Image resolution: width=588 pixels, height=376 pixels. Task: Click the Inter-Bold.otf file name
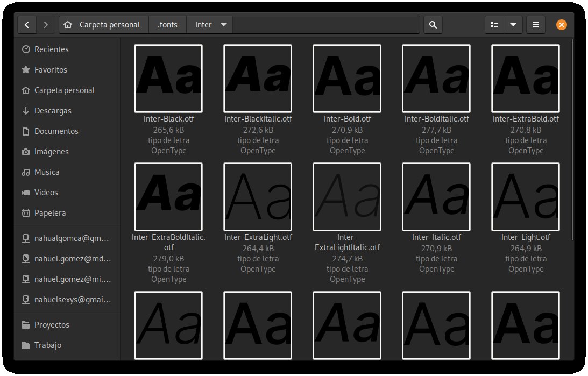pos(347,119)
